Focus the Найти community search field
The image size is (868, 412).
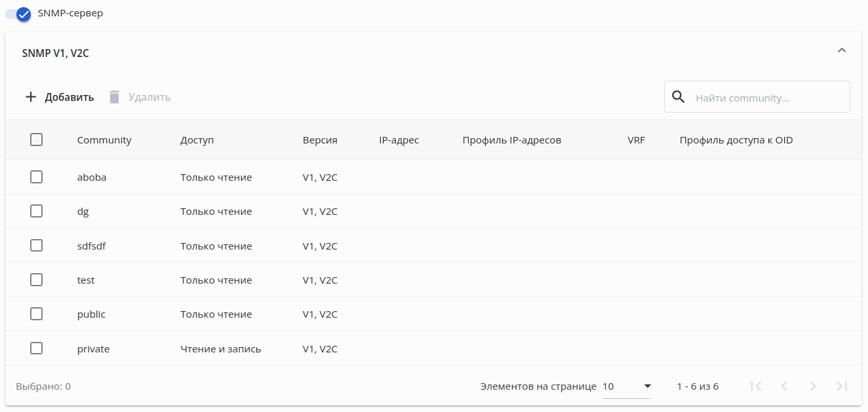(767, 98)
